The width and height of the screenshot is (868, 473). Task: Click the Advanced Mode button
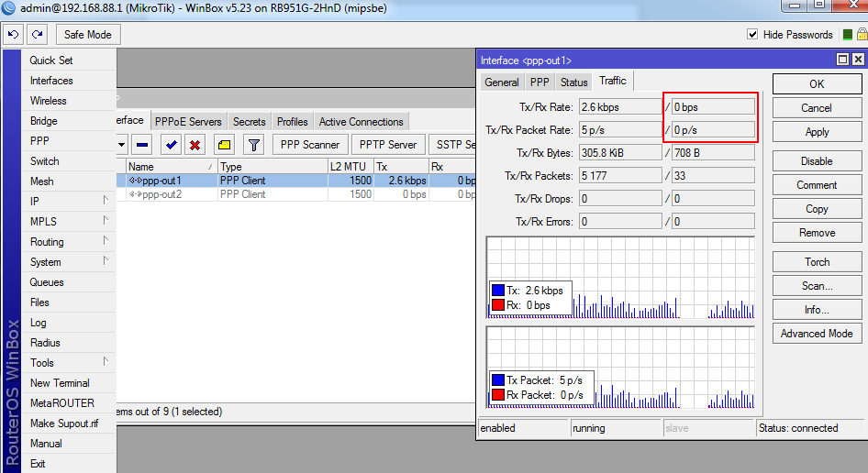pyautogui.click(x=817, y=334)
